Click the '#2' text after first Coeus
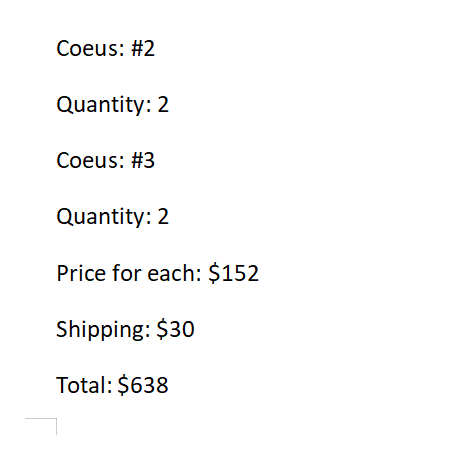Viewport: 452px width, 452px height. [x=143, y=48]
